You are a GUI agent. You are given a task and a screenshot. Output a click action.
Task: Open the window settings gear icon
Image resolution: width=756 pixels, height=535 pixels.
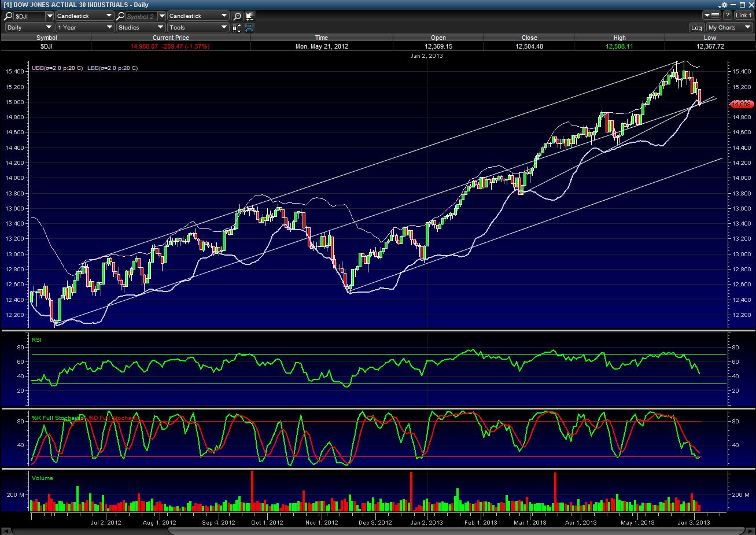click(725, 5)
